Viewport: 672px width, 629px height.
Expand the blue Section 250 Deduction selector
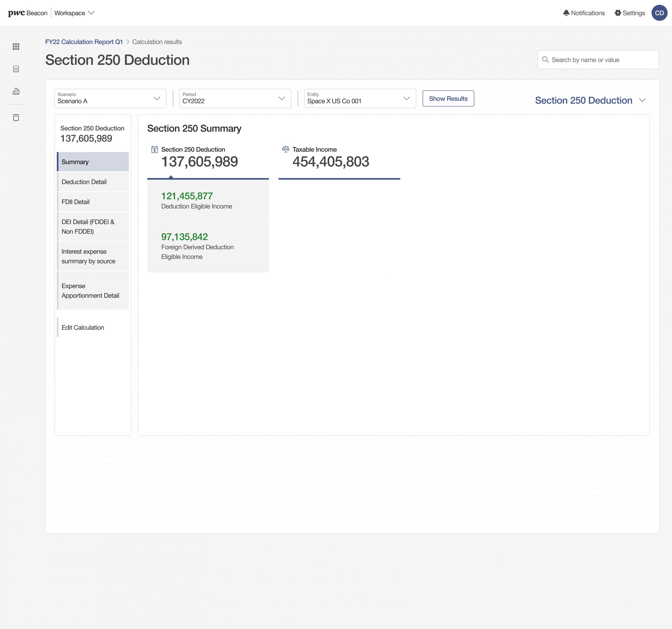(x=590, y=101)
